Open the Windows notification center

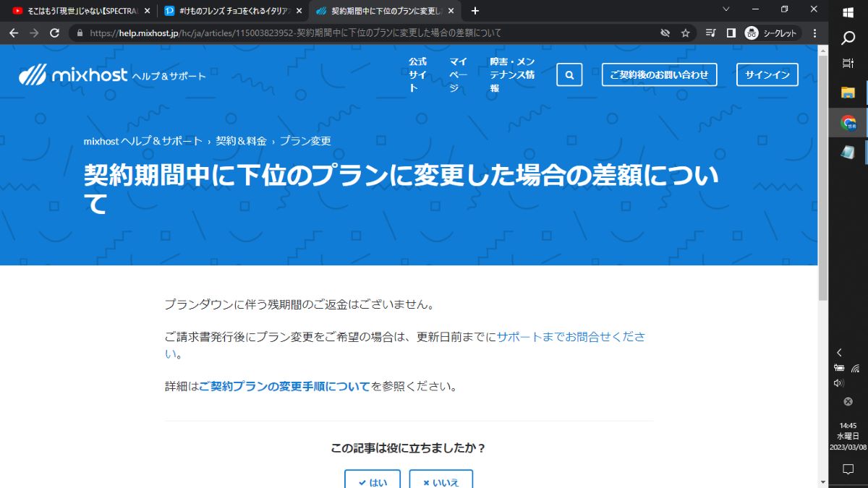848,469
